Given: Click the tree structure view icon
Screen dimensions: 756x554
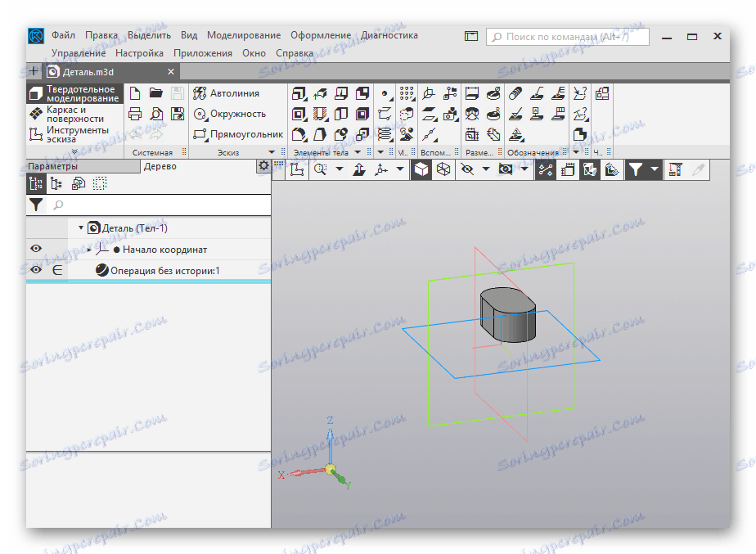Looking at the screenshot, I should (56, 183).
